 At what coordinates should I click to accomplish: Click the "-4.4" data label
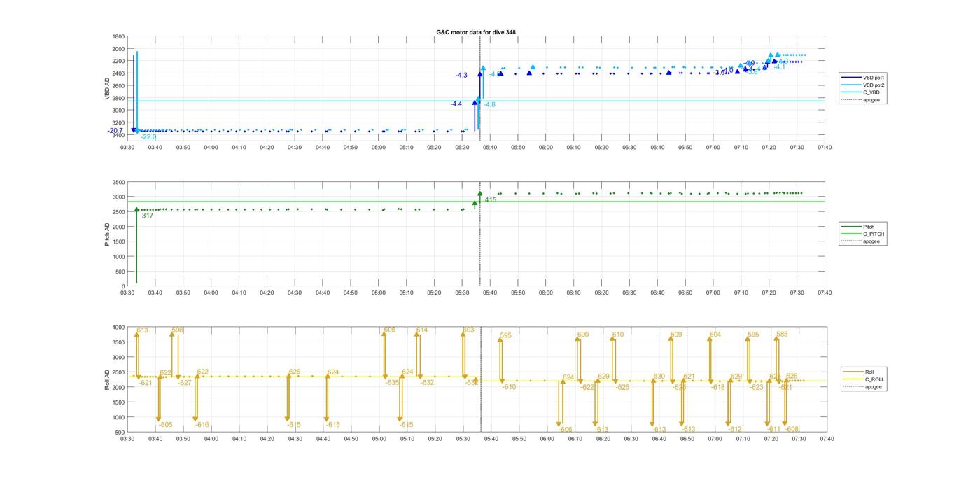[456, 104]
